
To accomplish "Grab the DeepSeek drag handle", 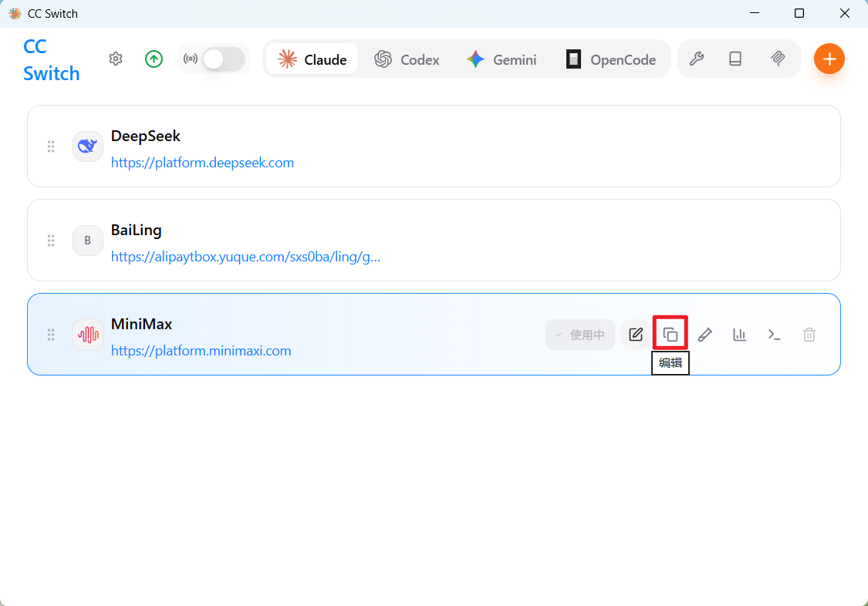I will pyautogui.click(x=51, y=146).
